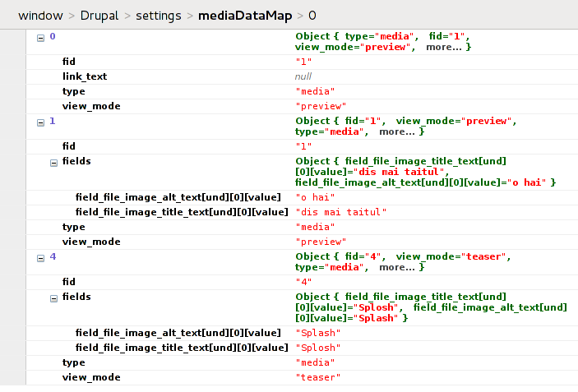This screenshot has width=578, height=392.
Task: Click Object value with fid="1", view_mode="preview" first
Action: [405, 126]
